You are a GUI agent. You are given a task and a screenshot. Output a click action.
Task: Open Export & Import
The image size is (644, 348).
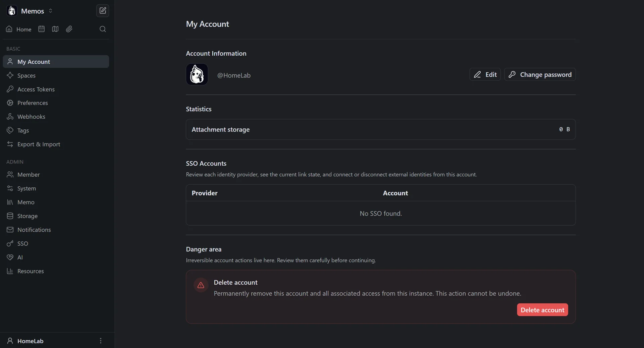tap(56, 144)
